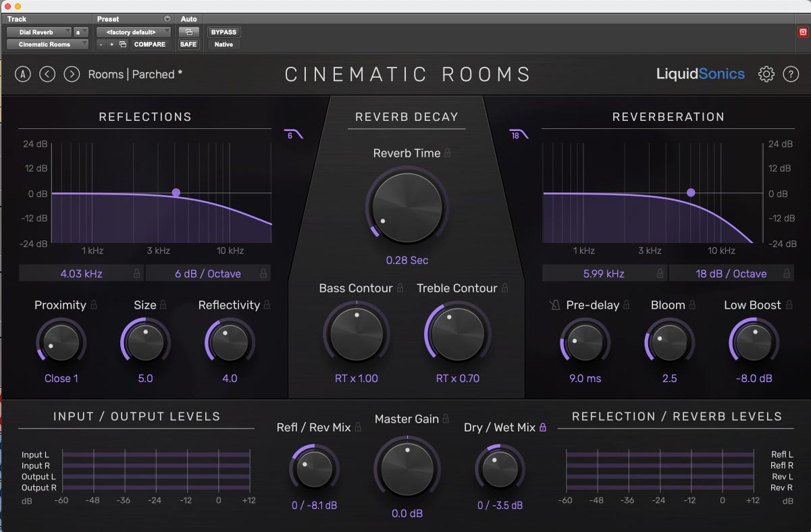Click the Reflections EQ curve handle
The width and height of the screenshot is (811, 532).
coord(176,192)
